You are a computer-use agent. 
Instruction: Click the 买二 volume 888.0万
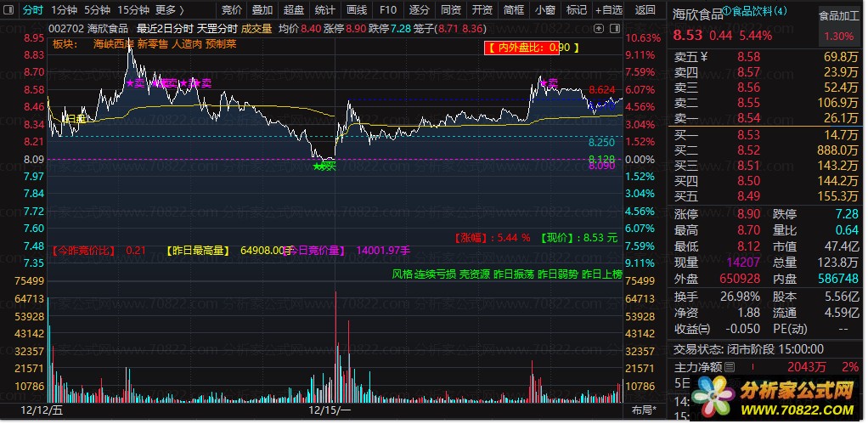837,150
